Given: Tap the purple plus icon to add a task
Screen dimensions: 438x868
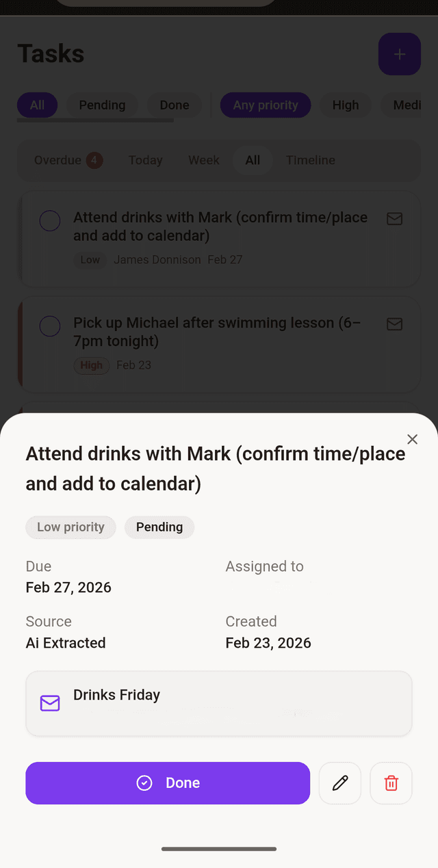Looking at the screenshot, I should tap(400, 54).
